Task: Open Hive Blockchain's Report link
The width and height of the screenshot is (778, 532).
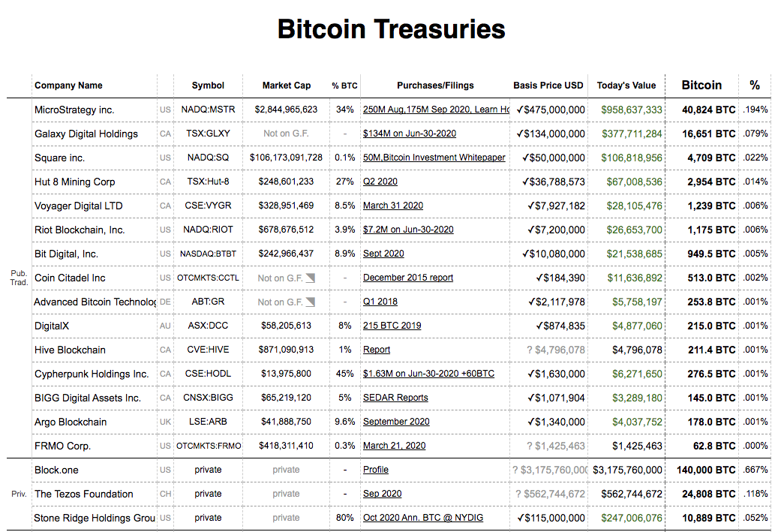Action: click(x=377, y=350)
